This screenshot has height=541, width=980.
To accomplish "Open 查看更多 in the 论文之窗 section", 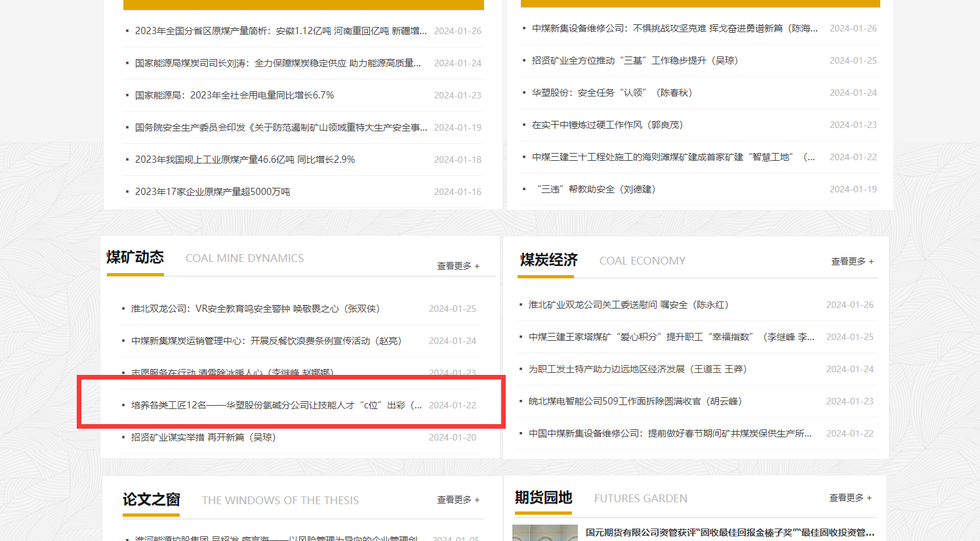I will [458, 500].
